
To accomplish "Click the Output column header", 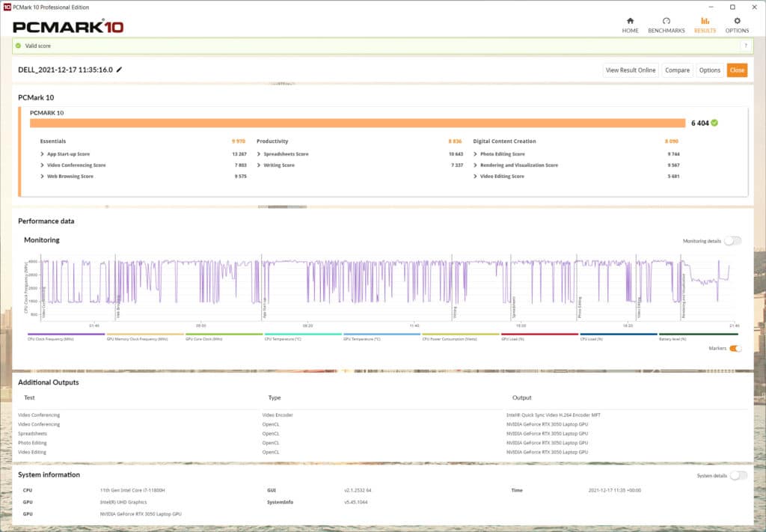I will pyautogui.click(x=521, y=397).
